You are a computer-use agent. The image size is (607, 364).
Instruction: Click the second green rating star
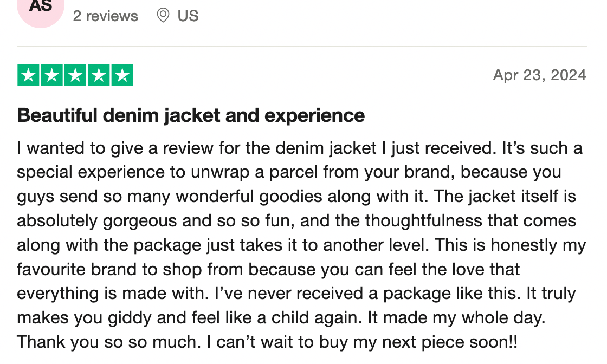tap(52, 75)
